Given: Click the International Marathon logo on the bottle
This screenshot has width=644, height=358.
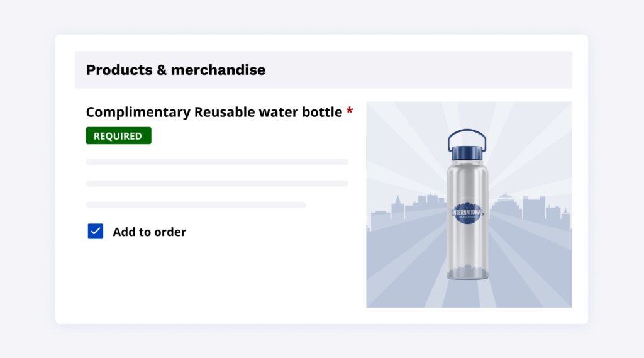Looking at the screenshot, I should (467, 213).
